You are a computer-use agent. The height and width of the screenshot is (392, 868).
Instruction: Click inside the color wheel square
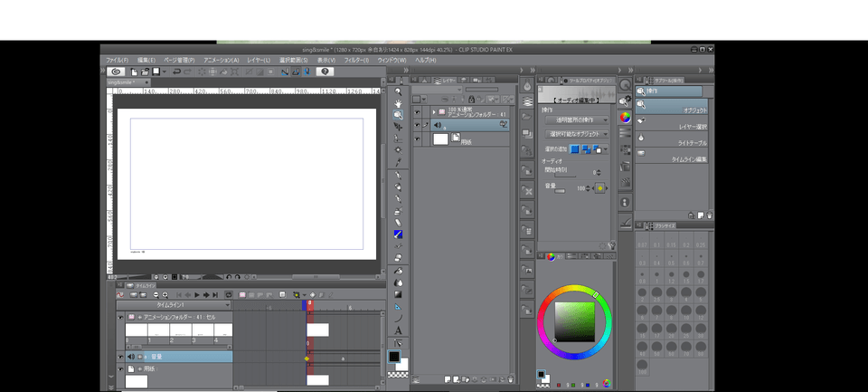(575, 320)
